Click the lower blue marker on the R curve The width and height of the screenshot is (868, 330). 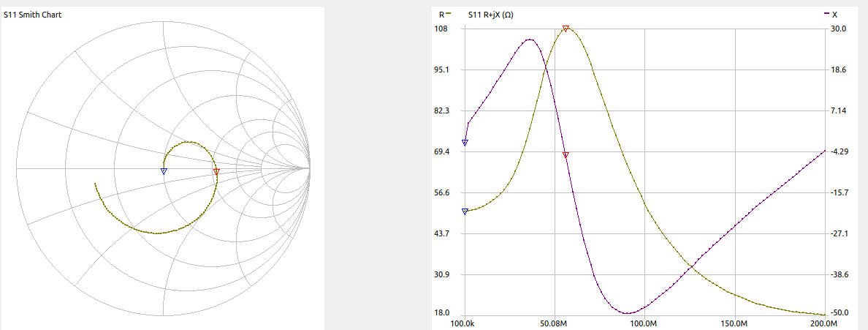(x=465, y=211)
